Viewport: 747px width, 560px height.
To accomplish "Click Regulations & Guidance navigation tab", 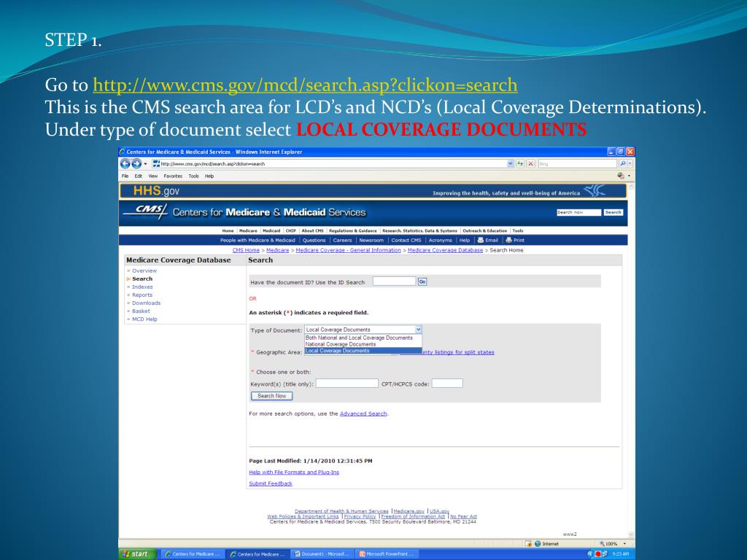I will [353, 231].
